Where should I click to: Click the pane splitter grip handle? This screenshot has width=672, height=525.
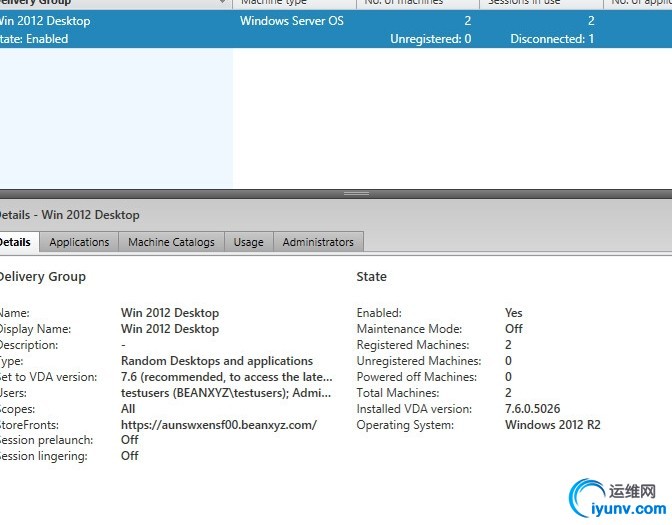tap(356, 193)
